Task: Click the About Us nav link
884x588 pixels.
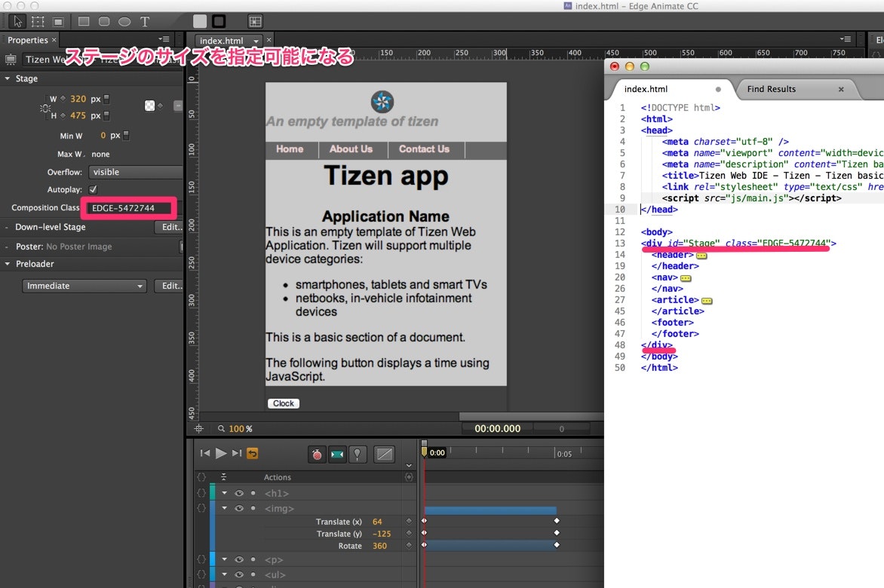Action: pyautogui.click(x=351, y=149)
